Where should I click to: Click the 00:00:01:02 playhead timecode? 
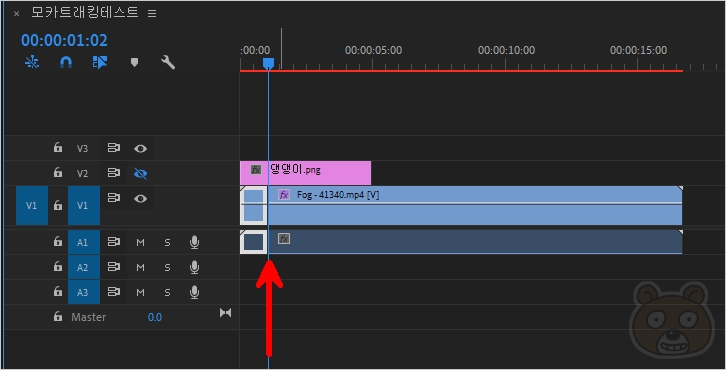pos(64,40)
